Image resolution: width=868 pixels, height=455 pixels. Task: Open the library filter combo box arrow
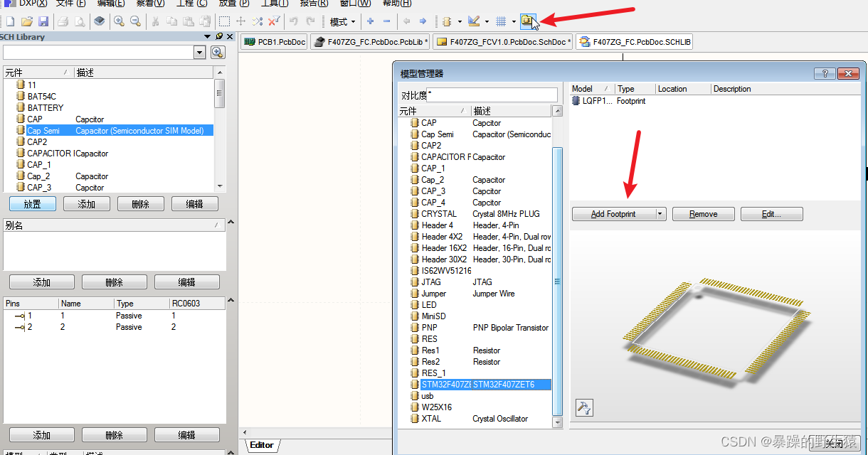199,52
